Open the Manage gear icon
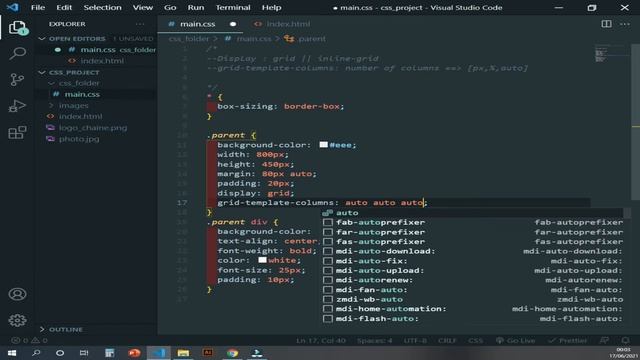 (x=18, y=320)
